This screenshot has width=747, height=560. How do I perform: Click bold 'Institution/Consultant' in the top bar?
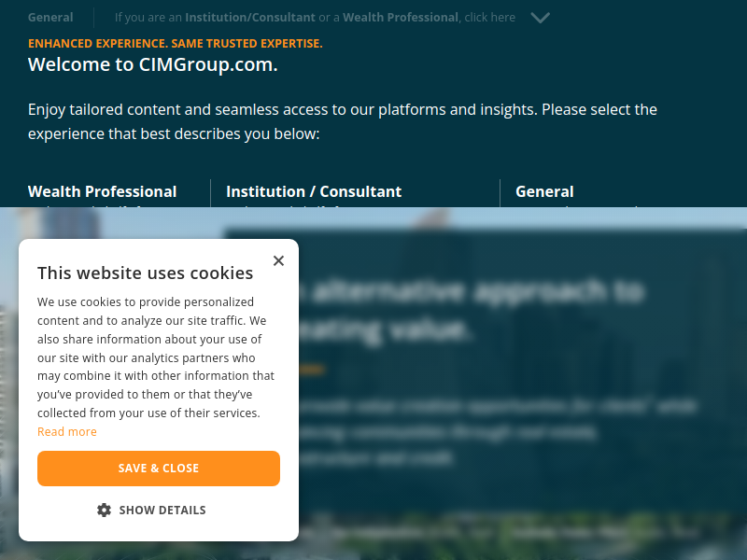tap(250, 18)
